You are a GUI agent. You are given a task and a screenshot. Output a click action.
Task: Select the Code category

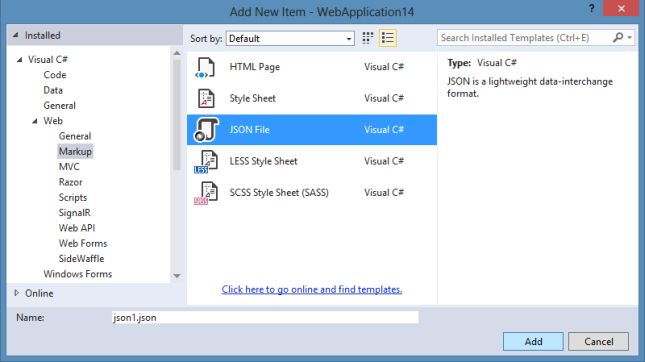click(55, 75)
